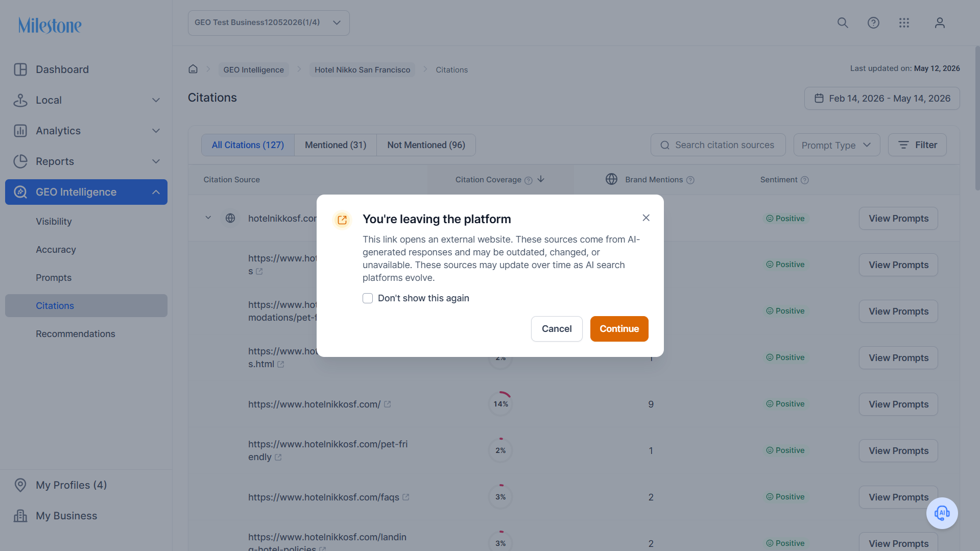Click the My Business building icon
Screen dimensions: 980x551
click(20, 516)
